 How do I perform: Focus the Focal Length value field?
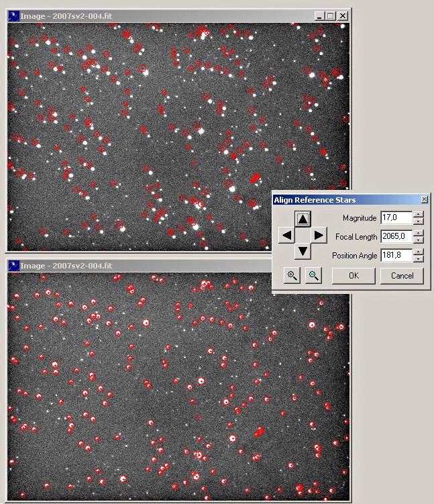(396, 236)
